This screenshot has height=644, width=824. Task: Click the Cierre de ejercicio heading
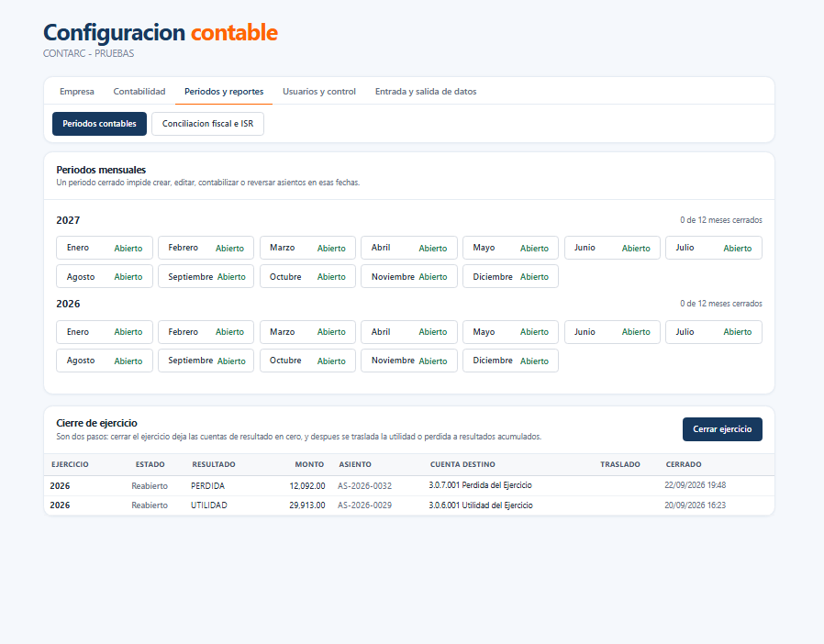[x=96, y=423]
